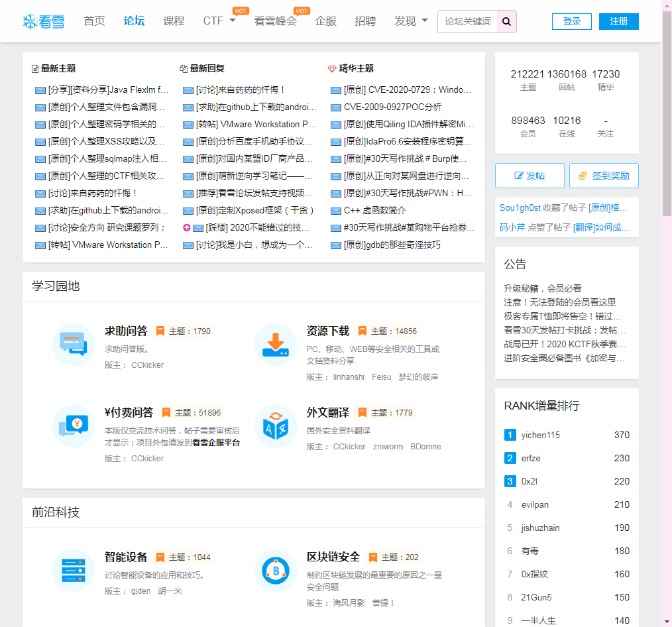The height and width of the screenshot is (627, 672).
Task: Open the 智能设备 server stack icon
Action: point(74,571)
